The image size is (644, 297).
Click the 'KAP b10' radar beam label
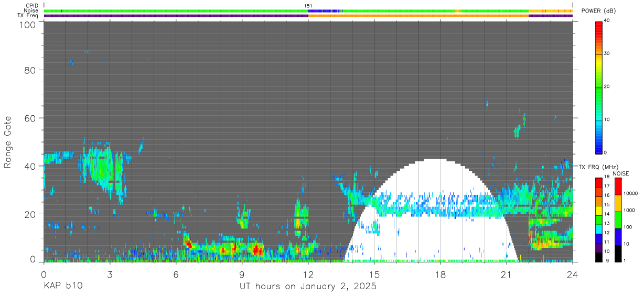[62, 287]
